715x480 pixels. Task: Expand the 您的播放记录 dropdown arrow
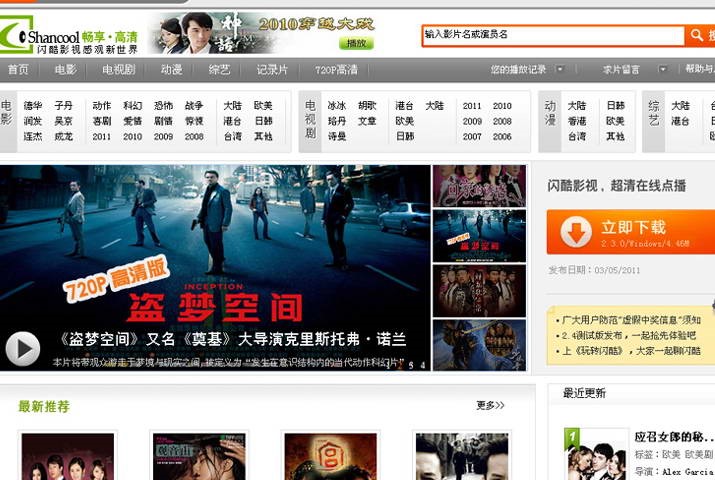(560, 69)
